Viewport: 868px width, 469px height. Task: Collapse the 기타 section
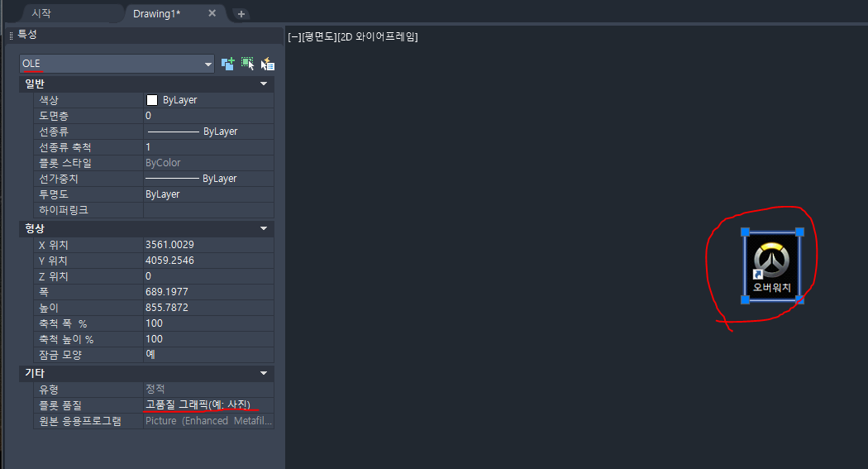coord(264,373)
